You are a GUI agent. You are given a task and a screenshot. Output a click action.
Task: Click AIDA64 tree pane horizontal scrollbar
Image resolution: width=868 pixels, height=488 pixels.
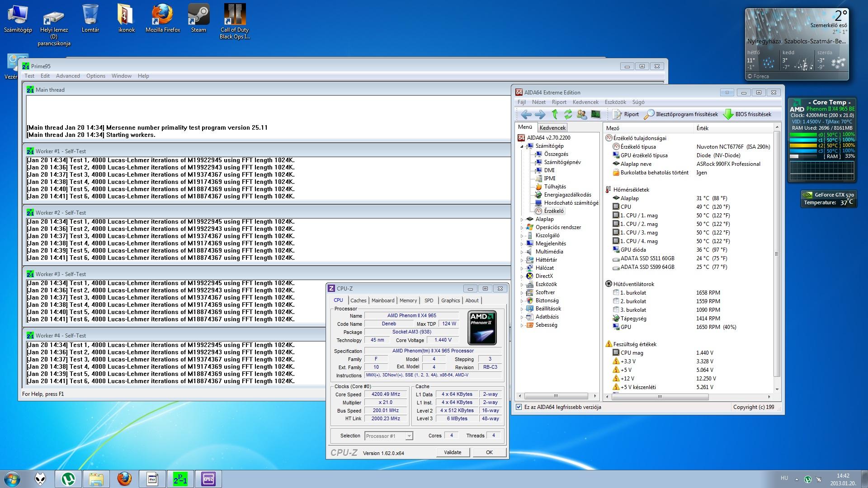tap(556, 396)
